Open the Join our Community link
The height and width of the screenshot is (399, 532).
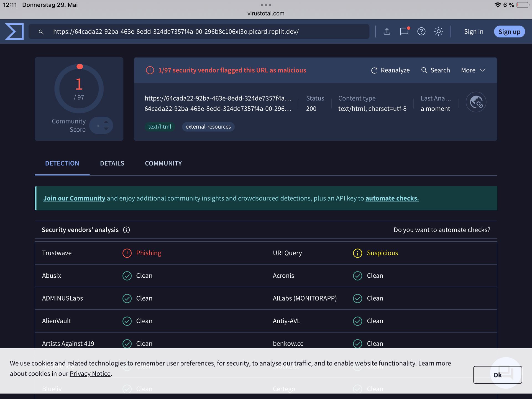click(74, 198)
